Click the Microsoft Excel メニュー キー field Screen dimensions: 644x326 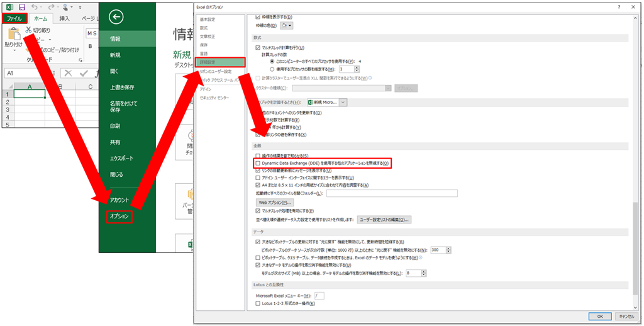pyautogui.click(x=319, y=296)
